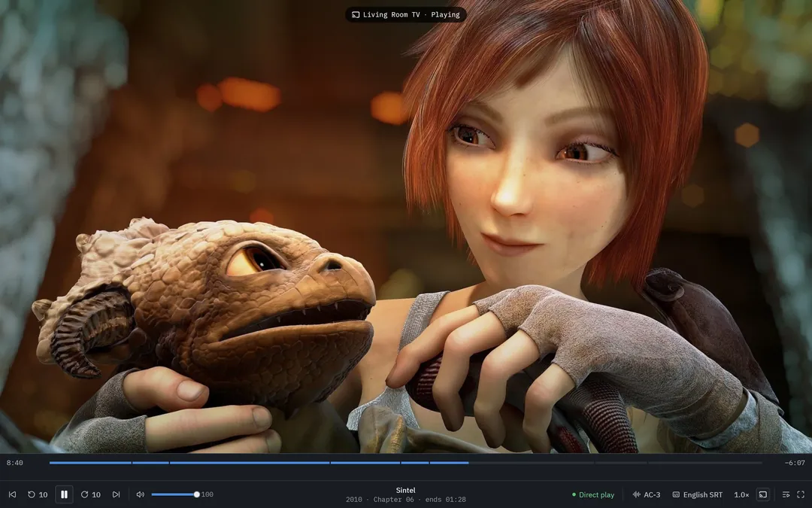Toggle the remaining time display -6:07
Screen dimensions: 812x508
[795, 463]
